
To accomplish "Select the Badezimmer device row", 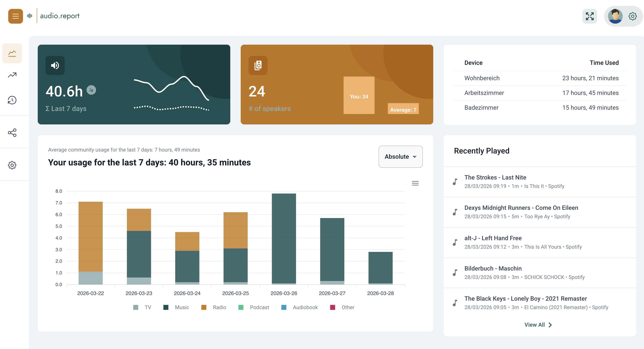I will [539, 108].
